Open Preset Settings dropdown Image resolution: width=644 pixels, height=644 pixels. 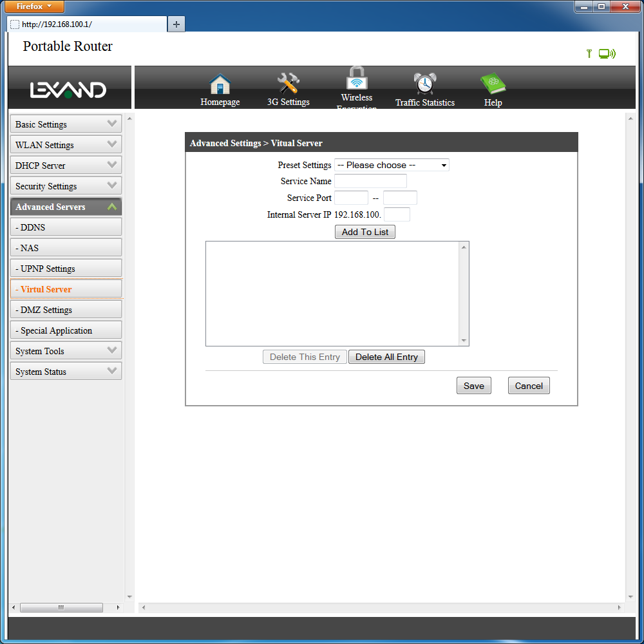[392, 165]
